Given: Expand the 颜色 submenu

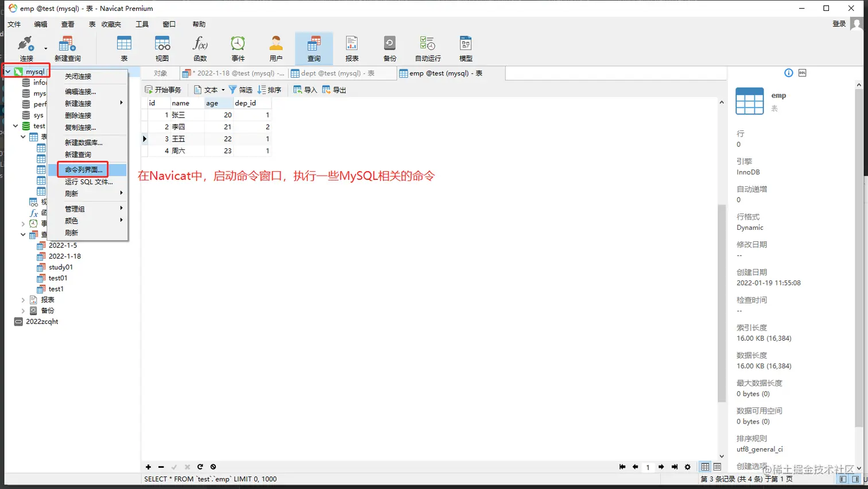Looking at the screenshot, I should [121, 220].
